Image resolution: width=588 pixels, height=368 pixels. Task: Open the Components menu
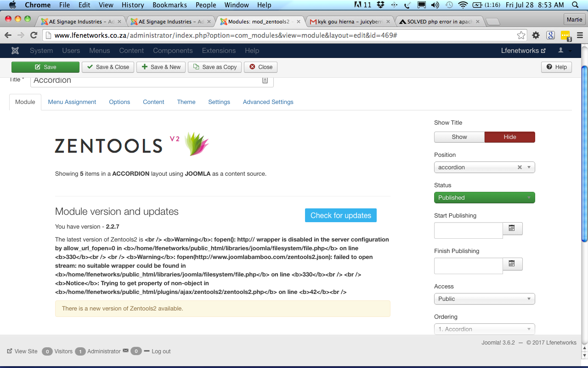(x=173, y=51)
